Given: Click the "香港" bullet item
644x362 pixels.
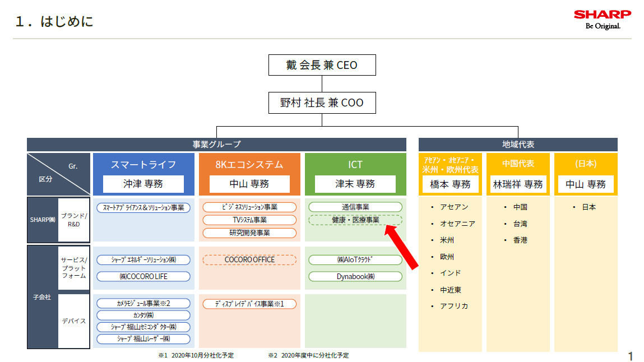Looking at the screenshot, I should tap(520, 240).
